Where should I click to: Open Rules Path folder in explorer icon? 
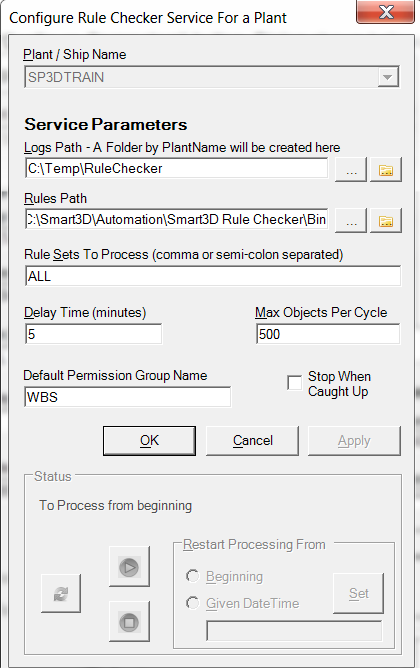coord(385,220)
